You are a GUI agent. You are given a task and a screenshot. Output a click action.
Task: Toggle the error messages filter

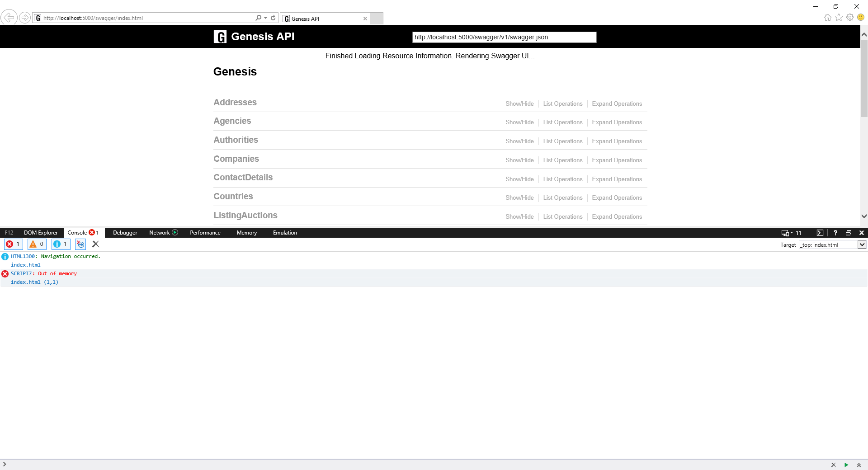(x=13, y=244)
